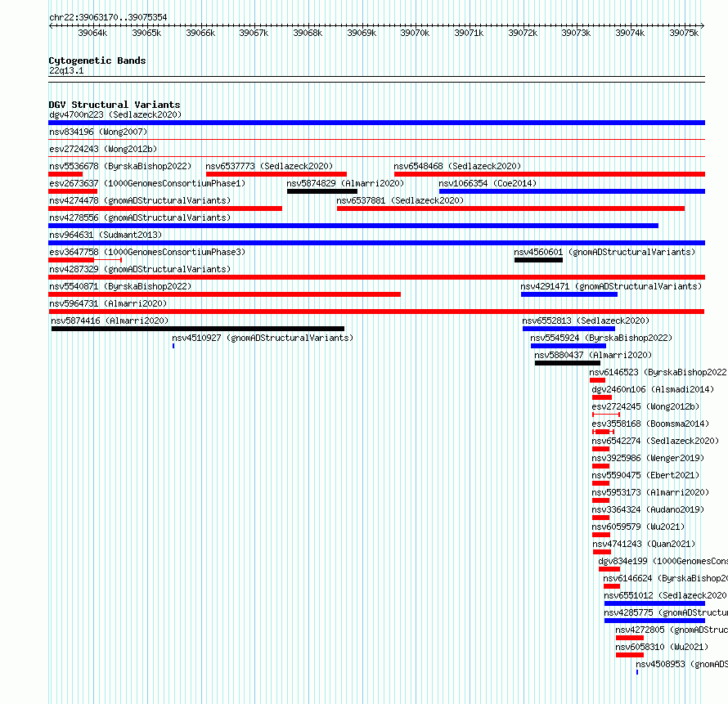Click dgv2460n106 (Alsmadi2014) label
Viewport: 728px width, 704px height.
coord(653,389)
